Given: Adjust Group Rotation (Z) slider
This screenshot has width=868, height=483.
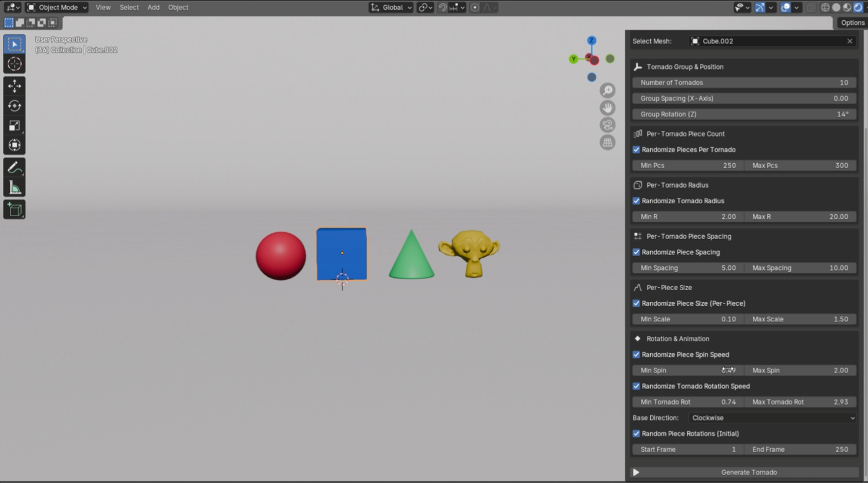Looking at the screenshot, I should 745,114.
